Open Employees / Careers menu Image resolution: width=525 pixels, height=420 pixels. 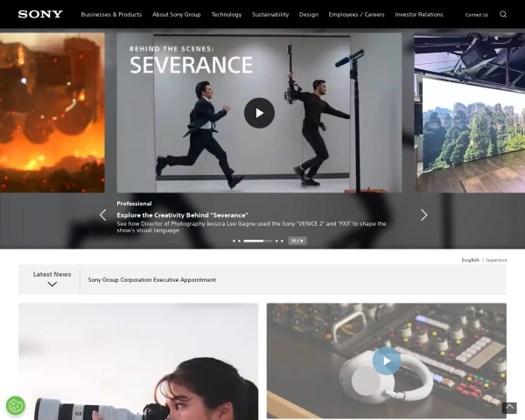click(x=356, y=14)
